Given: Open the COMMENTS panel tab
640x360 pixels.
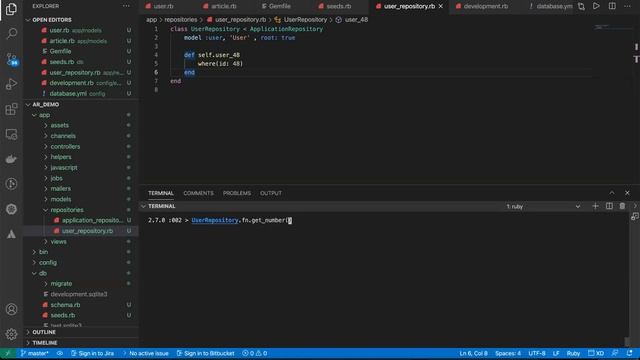Looking at the screenshot, I should [x=198, y=193].
